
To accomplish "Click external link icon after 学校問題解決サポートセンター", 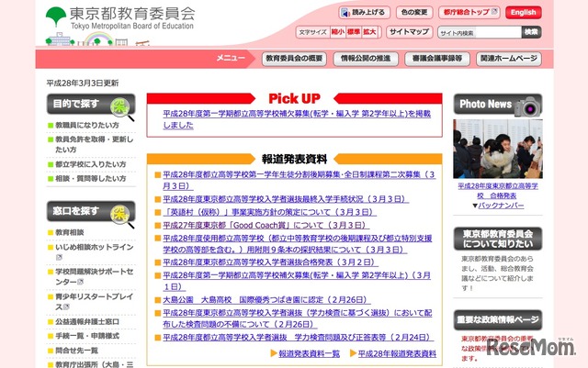I will (x=80, y=282).
